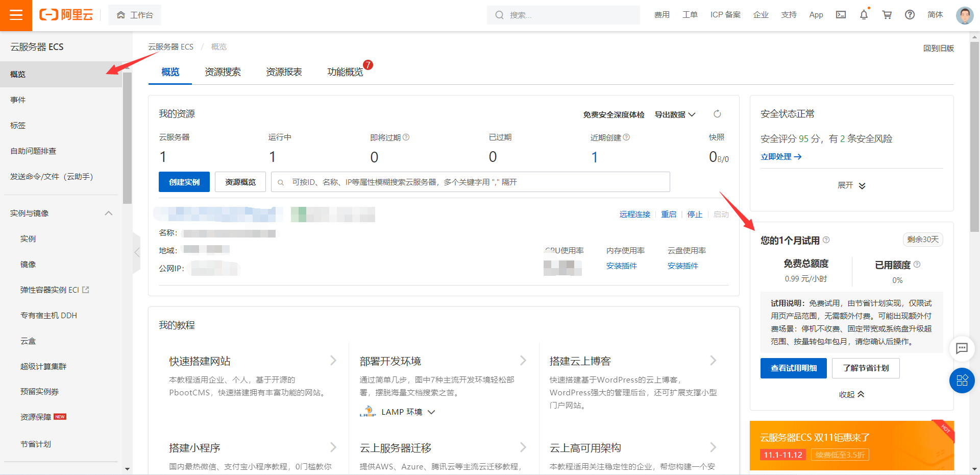Open the Cloud Shell terminal icon
Image resolution: width=980 pixels, height=475 pixels.
[x=841, y=15]
